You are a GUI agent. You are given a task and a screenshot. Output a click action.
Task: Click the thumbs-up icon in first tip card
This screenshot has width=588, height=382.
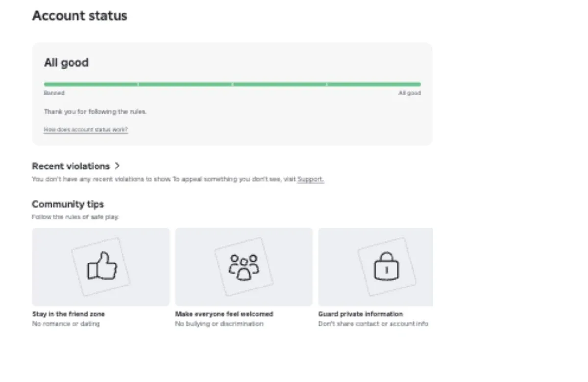coord(102,266)
